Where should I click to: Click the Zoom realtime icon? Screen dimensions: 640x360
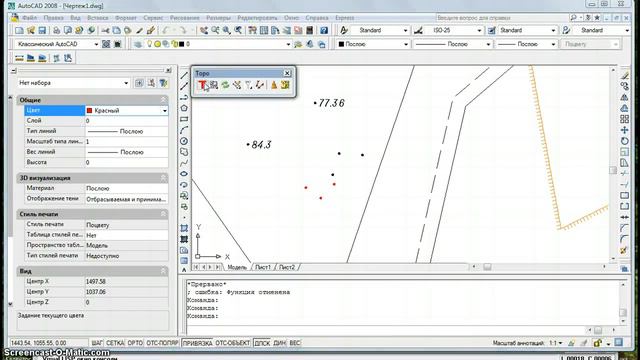[x=215, y=31]
